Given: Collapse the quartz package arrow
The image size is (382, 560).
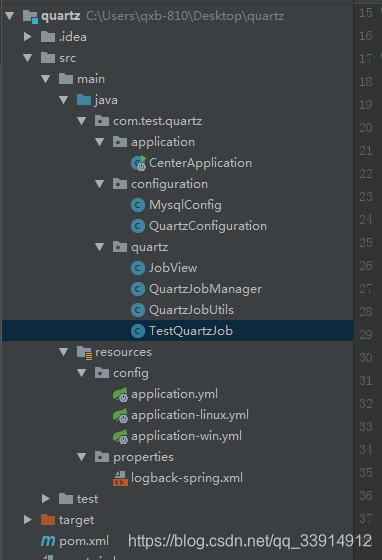Looking at the screenshot, I should [x=100, y=247].
